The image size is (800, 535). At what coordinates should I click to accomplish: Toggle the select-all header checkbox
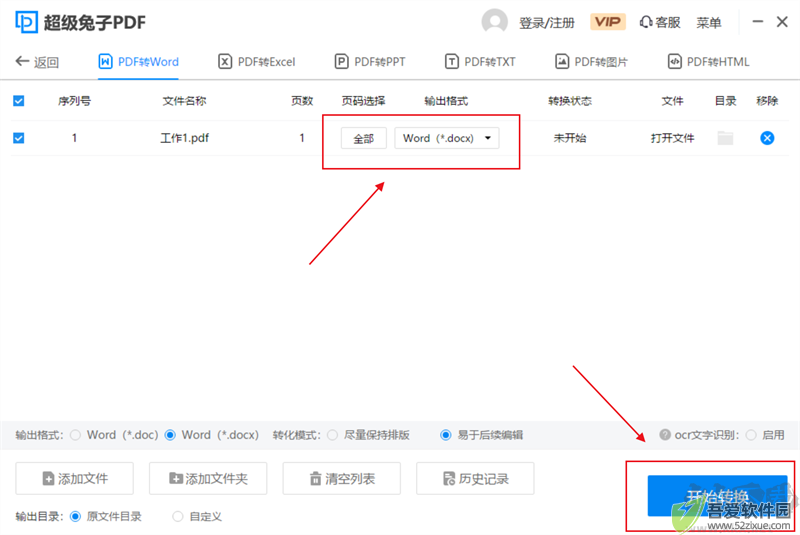click(x=18, y=101)
